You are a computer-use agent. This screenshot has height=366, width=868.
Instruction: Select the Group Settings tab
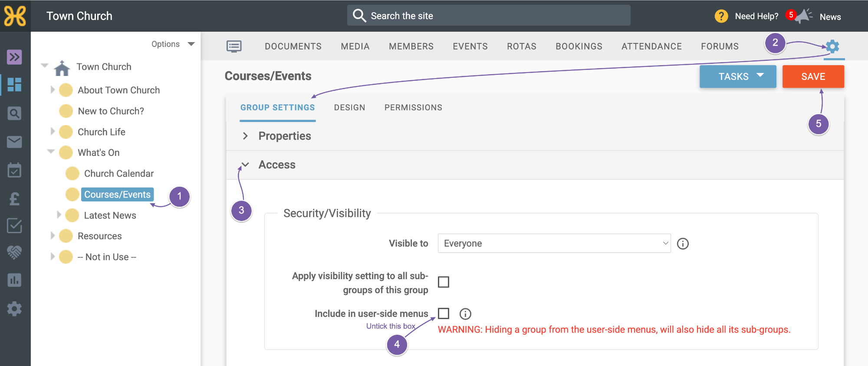[278, 108]
